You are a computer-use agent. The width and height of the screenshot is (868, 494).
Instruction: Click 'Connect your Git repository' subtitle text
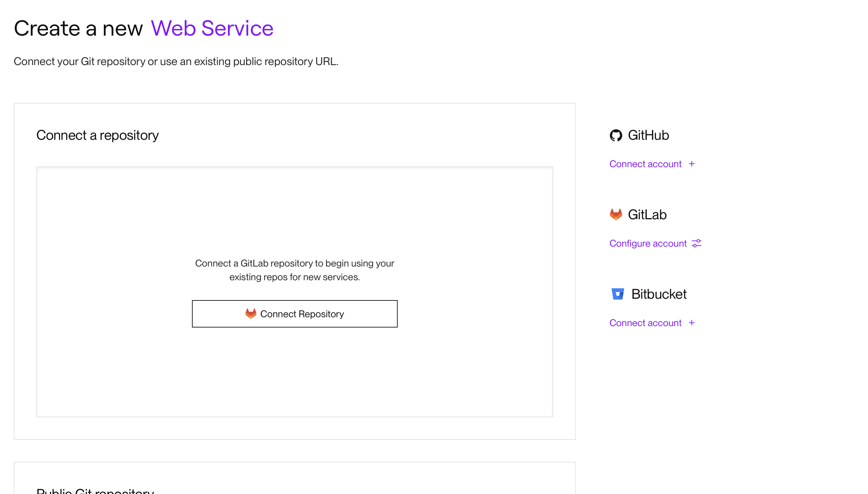click(x=176, y=62)
